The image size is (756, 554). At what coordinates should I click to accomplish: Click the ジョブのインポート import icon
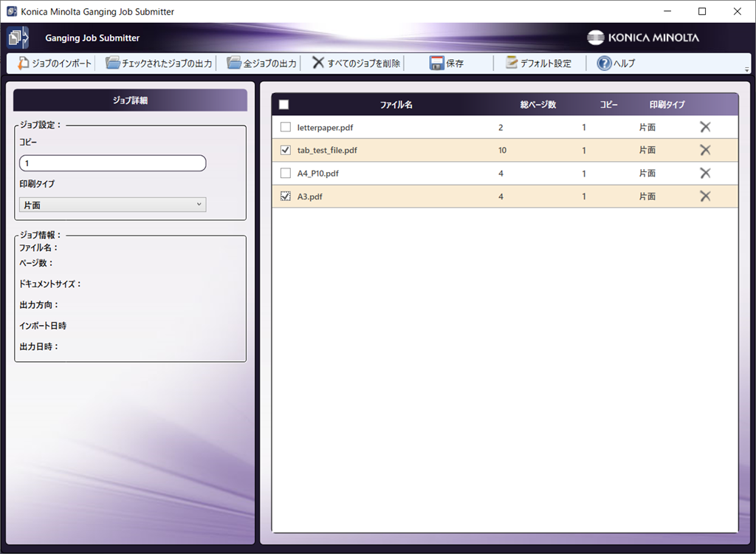pos(23,64)
